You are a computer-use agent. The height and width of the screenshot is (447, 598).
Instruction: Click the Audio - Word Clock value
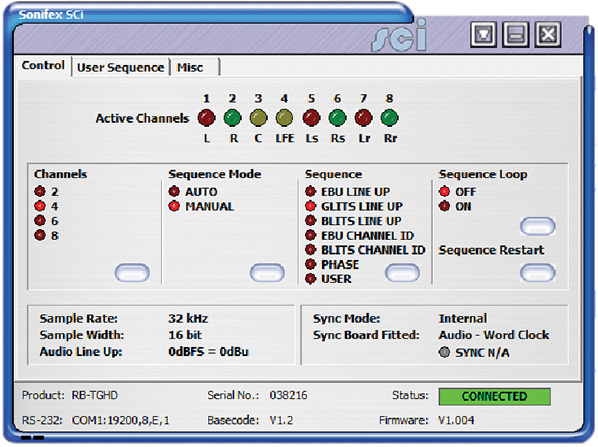pos(494,335)
